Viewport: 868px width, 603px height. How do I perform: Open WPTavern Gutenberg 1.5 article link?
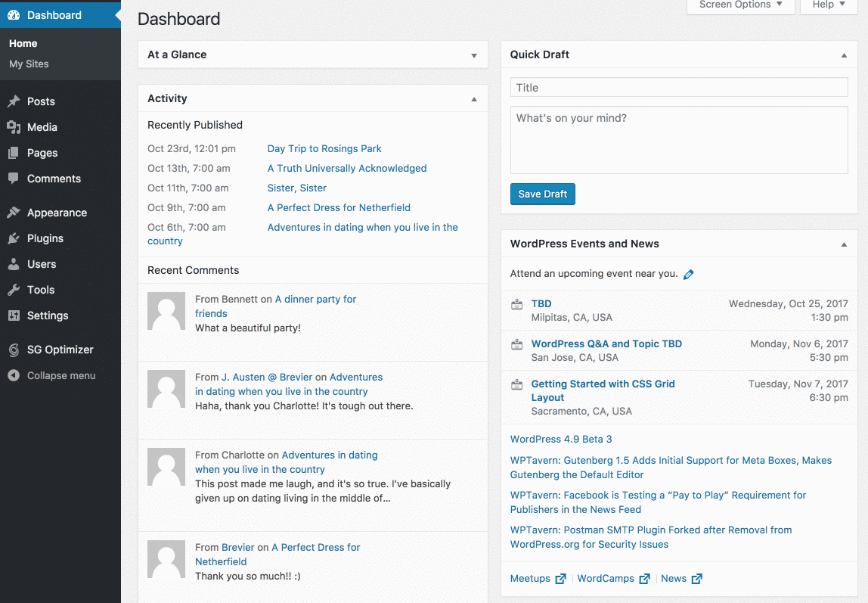pyautogui.click(x=671, y=468)
